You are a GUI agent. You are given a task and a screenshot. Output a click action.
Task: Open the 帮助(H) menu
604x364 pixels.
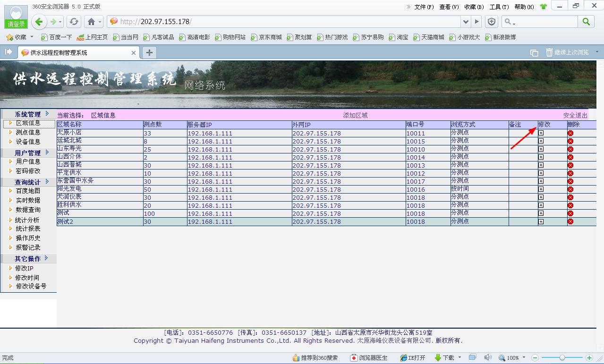point(524,7)
